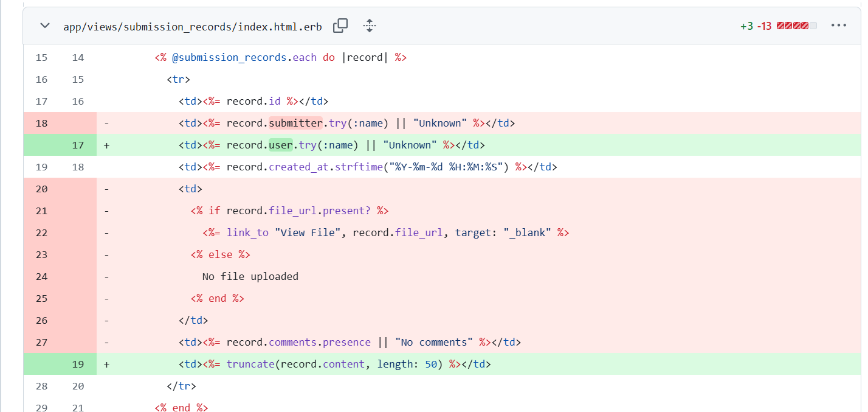Click the minus marker on the comments.presence line
This screenshot has height=412, width=868.
pyautogui.click(x=107, y=343)
